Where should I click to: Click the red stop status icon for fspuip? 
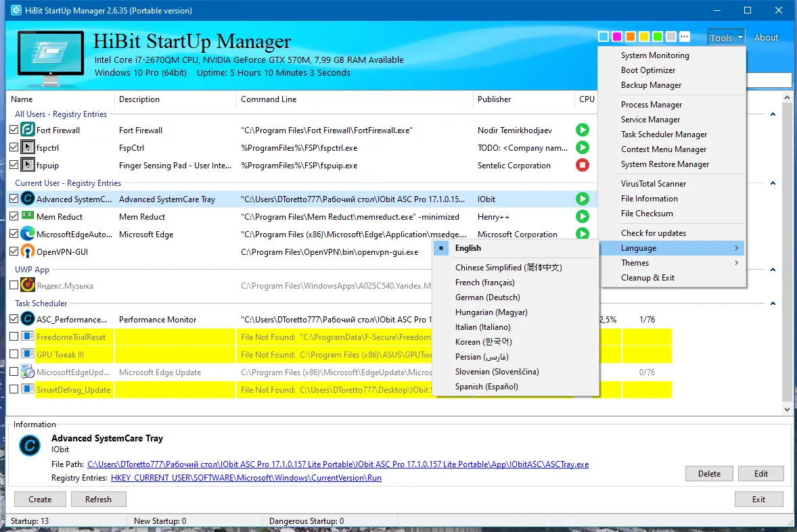tap(582, 165)
